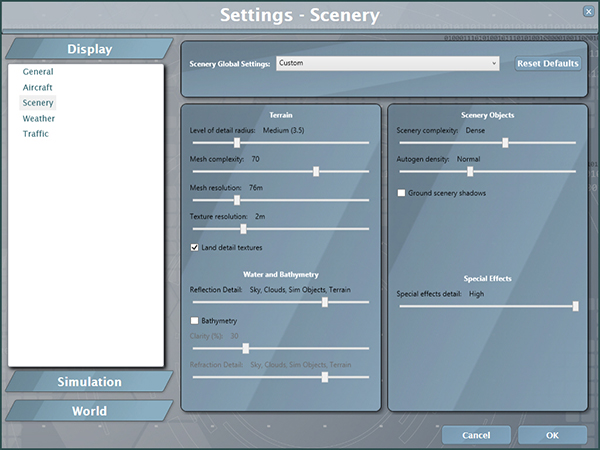Click the Special Effects heading
Screen dimensions: 600x450
488,279
